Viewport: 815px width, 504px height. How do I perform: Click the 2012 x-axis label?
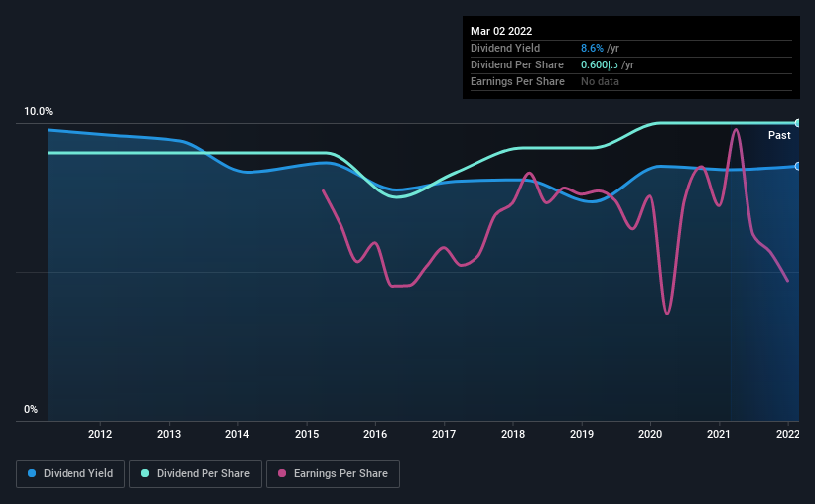(100, 434)
